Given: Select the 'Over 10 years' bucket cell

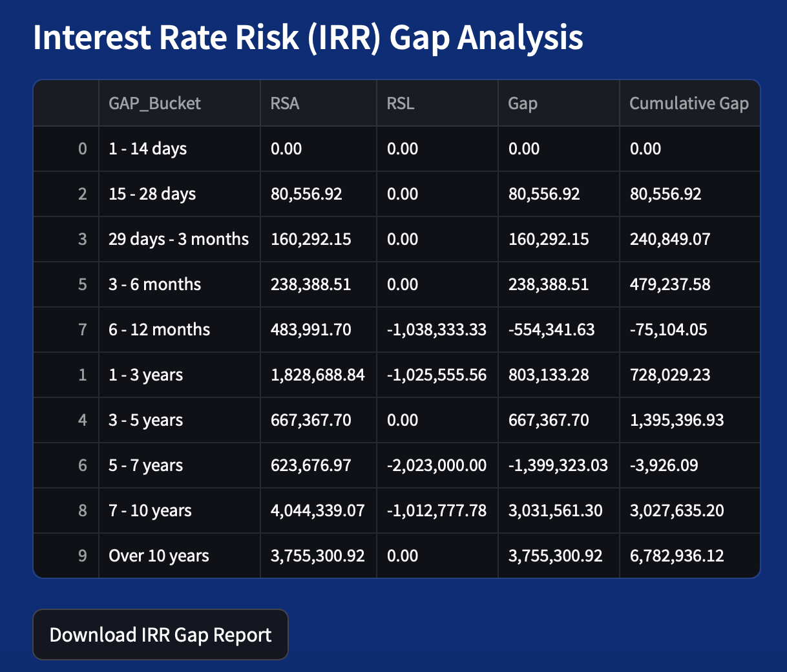Looking at the screenshot, I should click(158, 555).
